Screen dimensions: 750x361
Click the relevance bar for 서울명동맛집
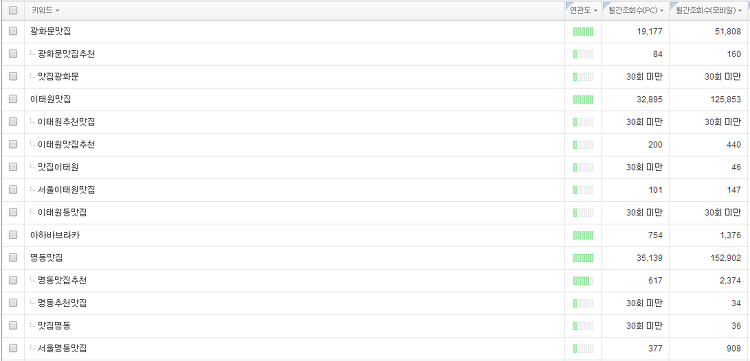pyautogui.click(x=583, y=349)
